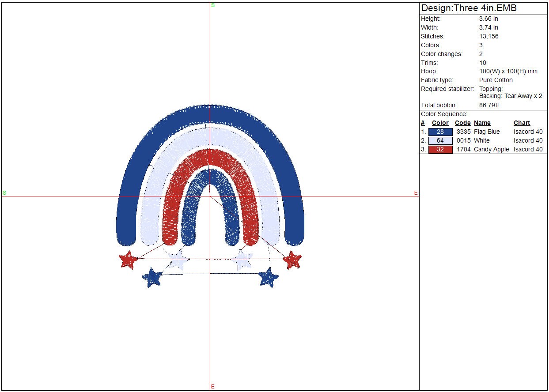Click the right white star
Screen dimensions: 549x392
(243, 260)
